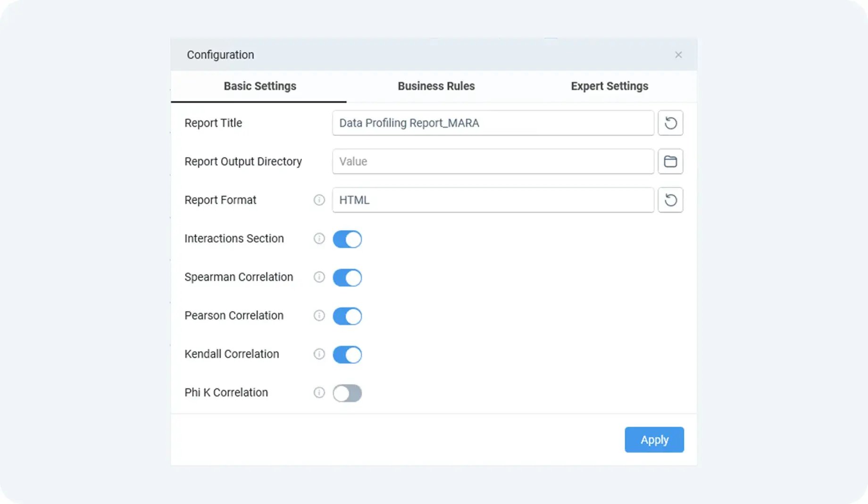View info about Interactions Section
The width and height of the screenshot is (868, 504).
(319, 239)
